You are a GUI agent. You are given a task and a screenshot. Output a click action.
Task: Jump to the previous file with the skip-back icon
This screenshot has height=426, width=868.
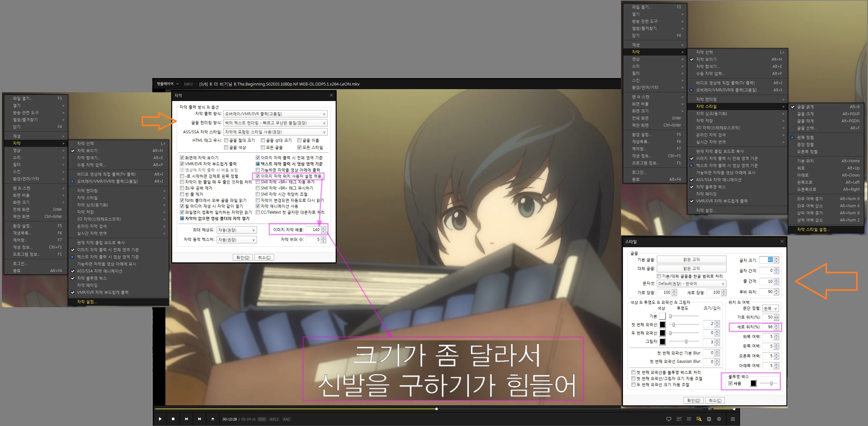[186, 419]
